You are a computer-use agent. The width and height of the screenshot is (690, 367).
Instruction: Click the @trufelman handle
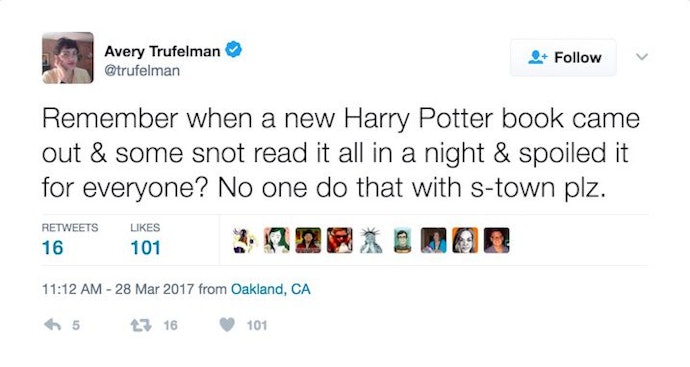coord(142,70)
